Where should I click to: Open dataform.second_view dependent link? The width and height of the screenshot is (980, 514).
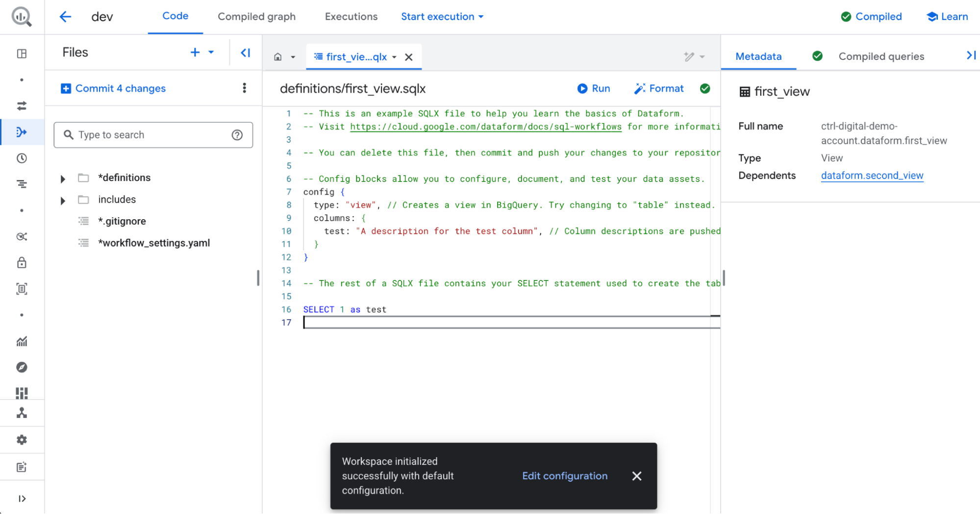[872, 176]
